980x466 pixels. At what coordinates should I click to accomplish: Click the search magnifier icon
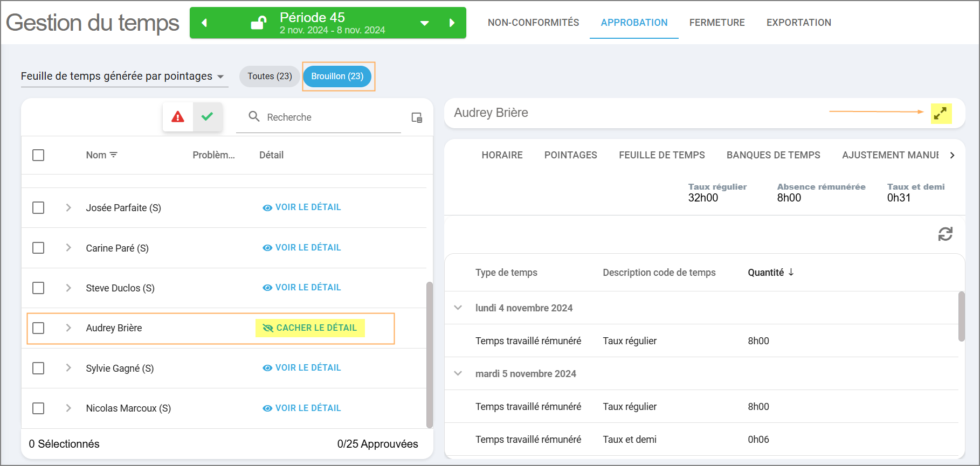254,116
